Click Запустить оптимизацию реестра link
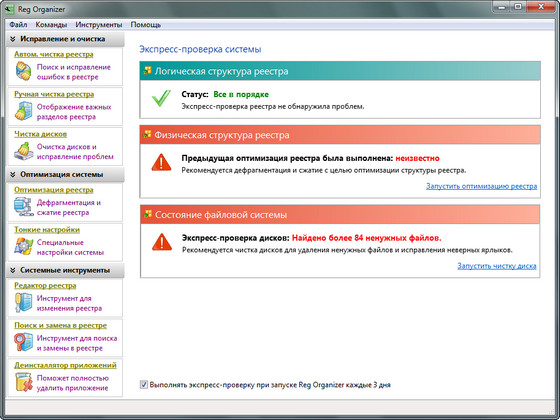The width and height of the screenshot is (560, 420). pos(481,186)
